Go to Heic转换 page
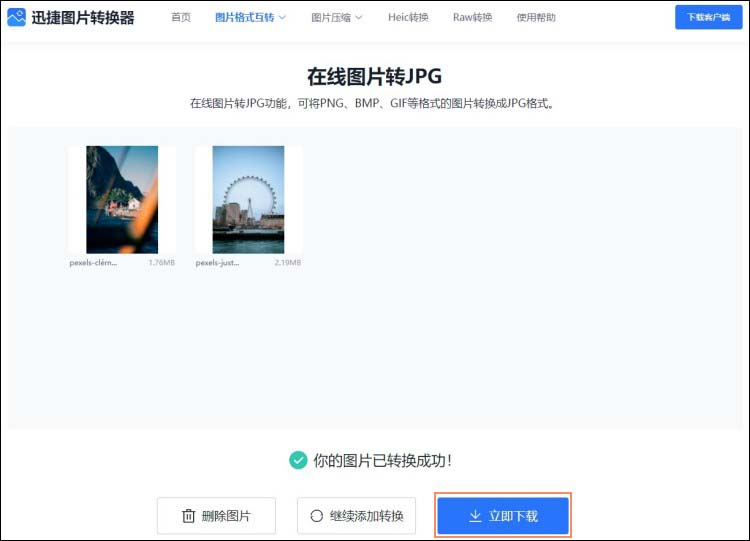Screen dimensions: 750x541 [x=408, y=18]
